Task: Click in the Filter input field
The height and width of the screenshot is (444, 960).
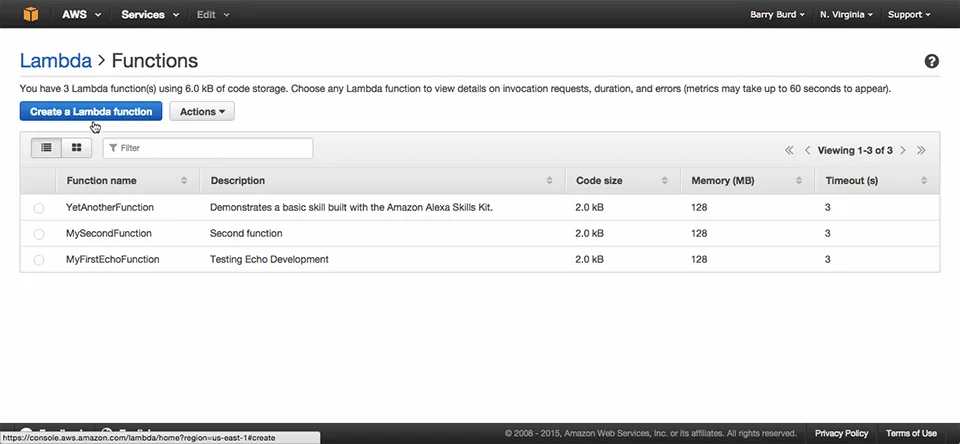Action: [208, 148]
